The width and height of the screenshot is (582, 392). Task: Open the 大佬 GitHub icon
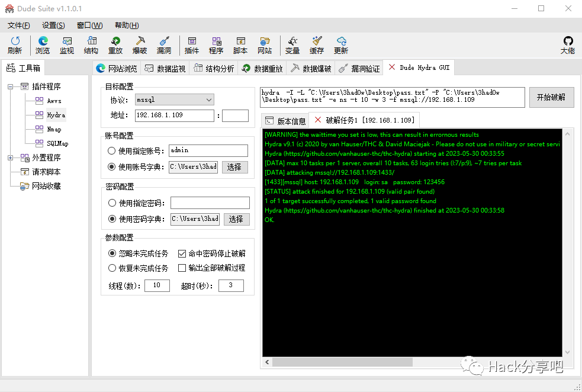coord(568,45)
